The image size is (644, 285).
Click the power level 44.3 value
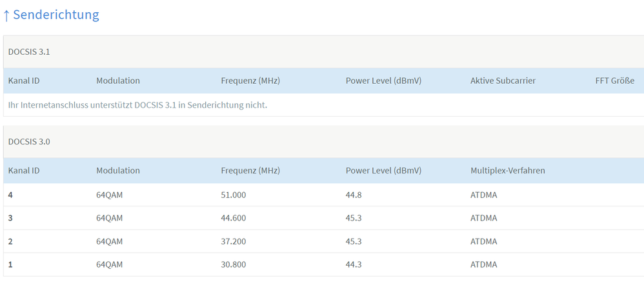(354, 264)
